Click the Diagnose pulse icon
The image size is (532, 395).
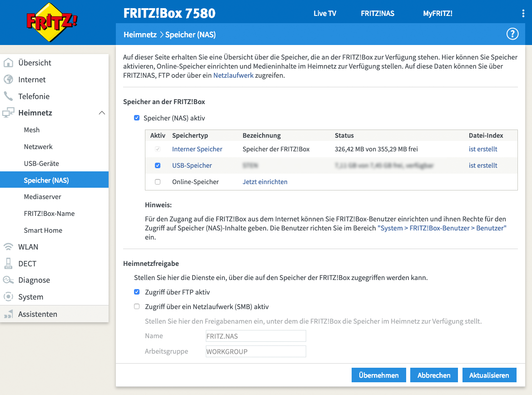[8, 280]
